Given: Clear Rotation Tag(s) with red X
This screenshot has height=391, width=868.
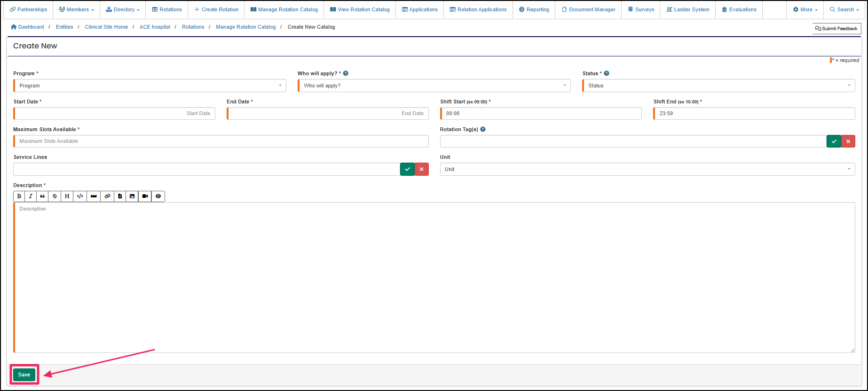Looking at the screenshot, I should tap(848, 141).
